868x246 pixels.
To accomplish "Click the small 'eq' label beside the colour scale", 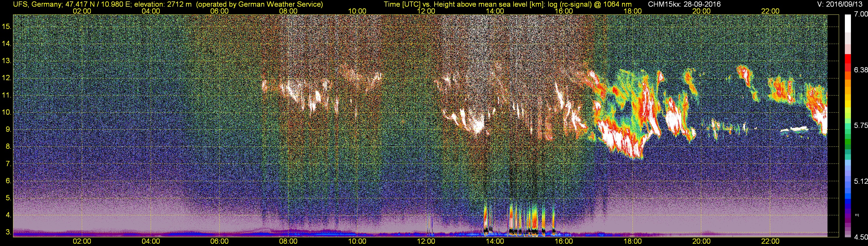I will click(x=857, y=215).
